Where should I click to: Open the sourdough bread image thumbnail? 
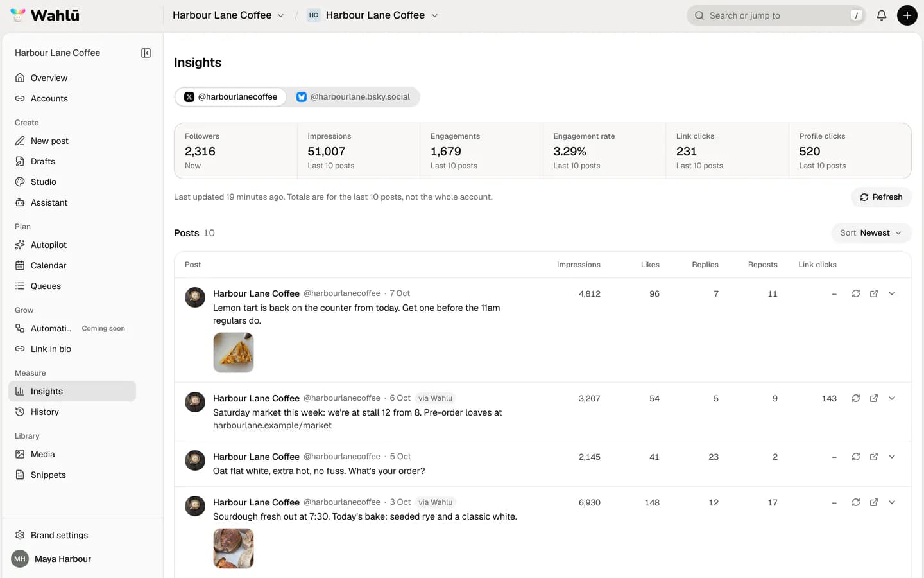tap(234, 548)
